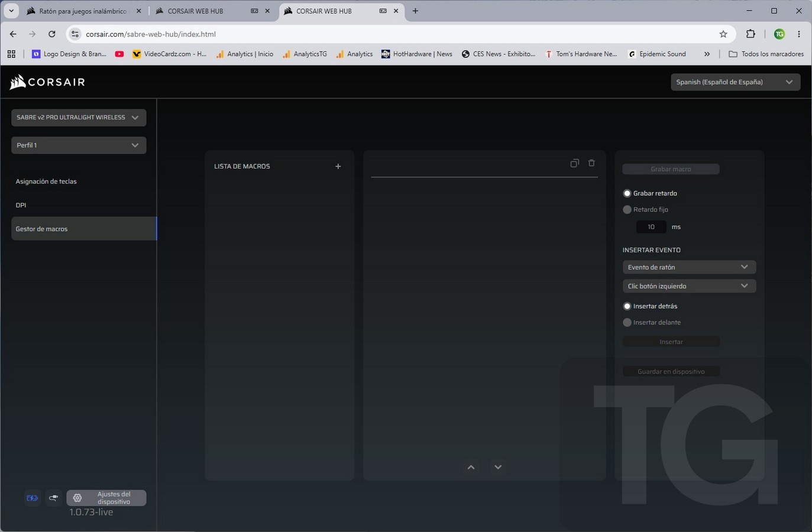Click the Grabar macro button
The height and width of the screenshot is (532, 812).
pos(671,169)
